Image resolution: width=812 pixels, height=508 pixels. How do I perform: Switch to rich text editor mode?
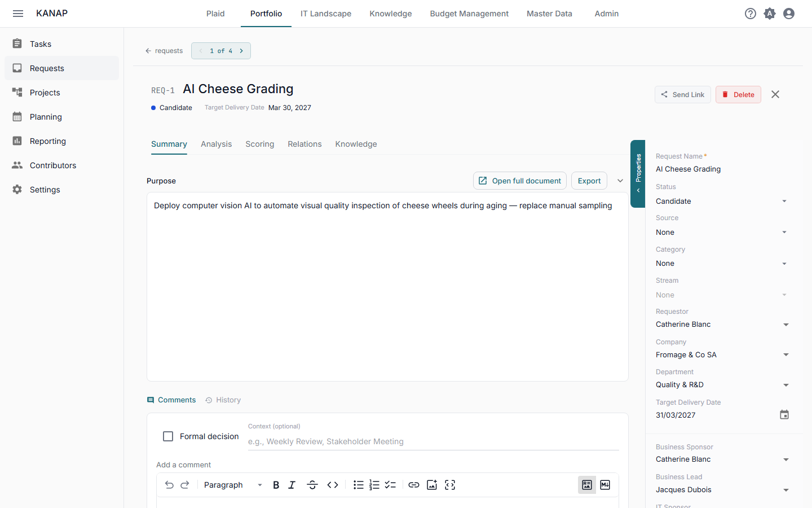click(587, 485)
